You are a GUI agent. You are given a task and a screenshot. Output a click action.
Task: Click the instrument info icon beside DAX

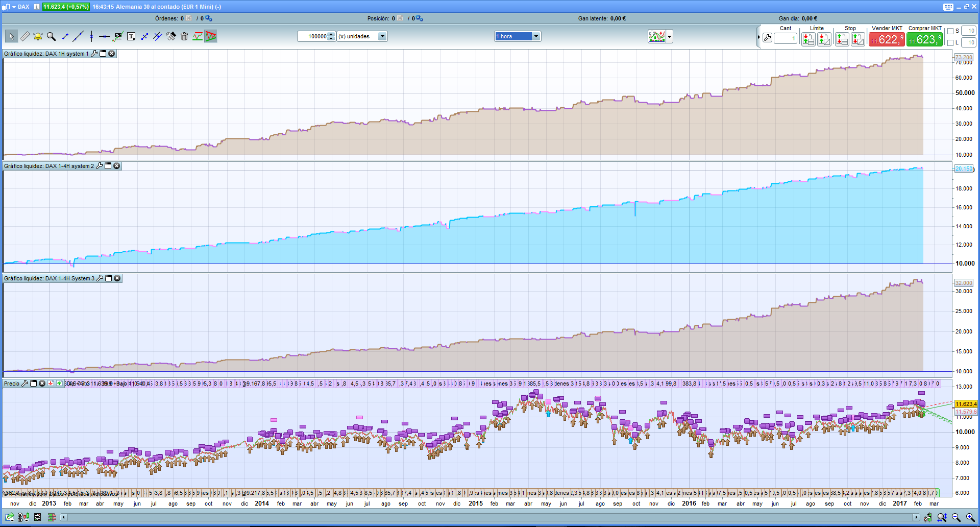click(x=37, y=7)
